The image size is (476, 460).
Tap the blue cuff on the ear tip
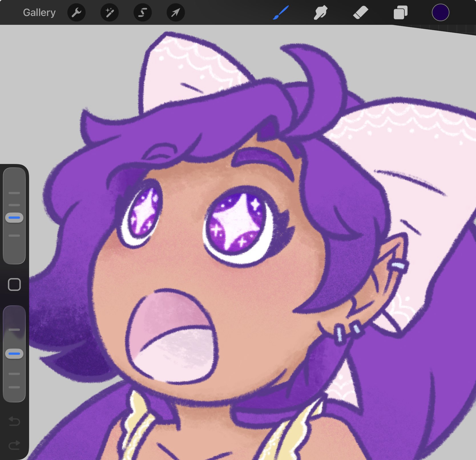398,266
